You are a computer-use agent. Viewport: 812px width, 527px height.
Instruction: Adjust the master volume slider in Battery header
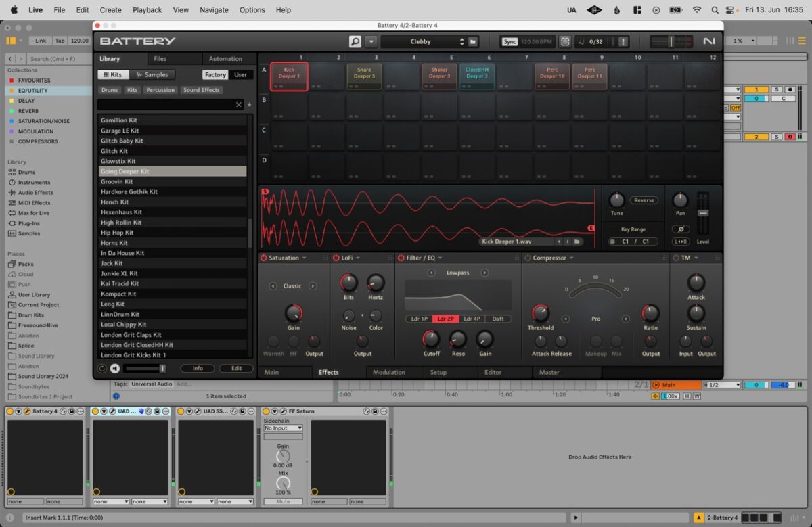click(671, 41)
